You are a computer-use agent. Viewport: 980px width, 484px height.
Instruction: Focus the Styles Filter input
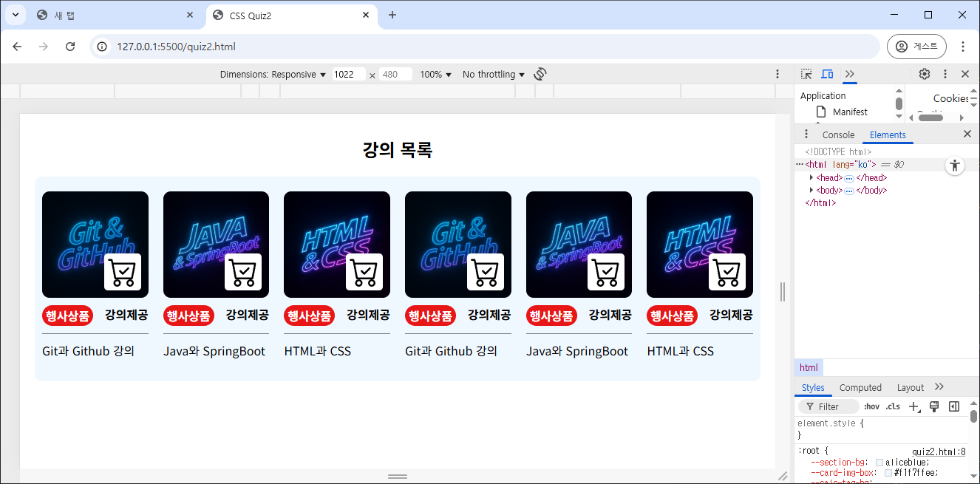(829, 406)
